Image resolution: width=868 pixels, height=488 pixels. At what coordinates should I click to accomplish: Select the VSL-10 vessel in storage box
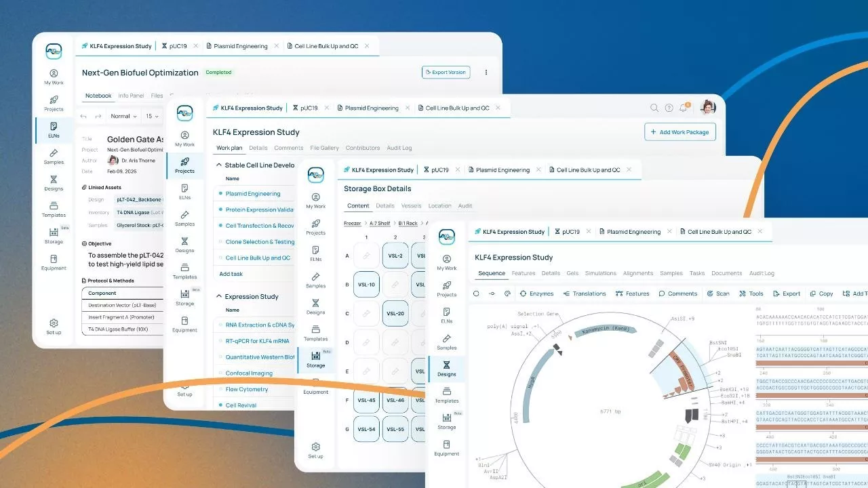coord(366,285)
